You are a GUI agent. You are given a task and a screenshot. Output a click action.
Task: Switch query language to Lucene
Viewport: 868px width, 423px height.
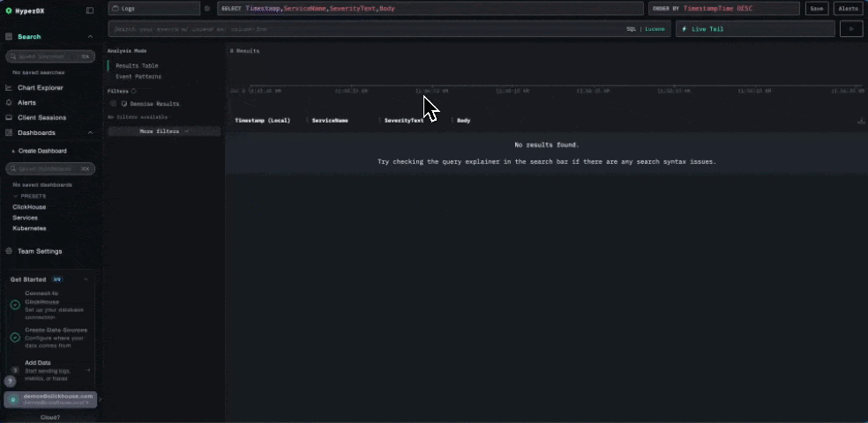pos(655,29)
